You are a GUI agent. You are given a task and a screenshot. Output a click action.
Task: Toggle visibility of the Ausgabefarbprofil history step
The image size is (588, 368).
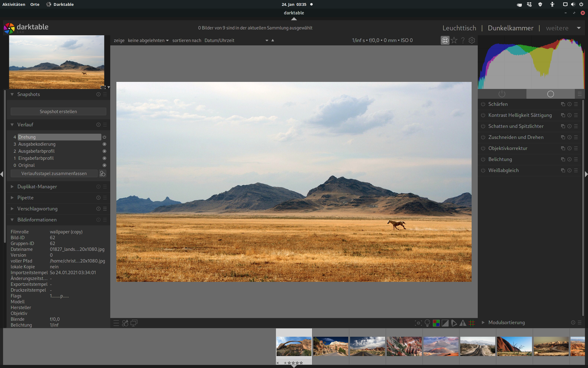(x=104, y=151)
